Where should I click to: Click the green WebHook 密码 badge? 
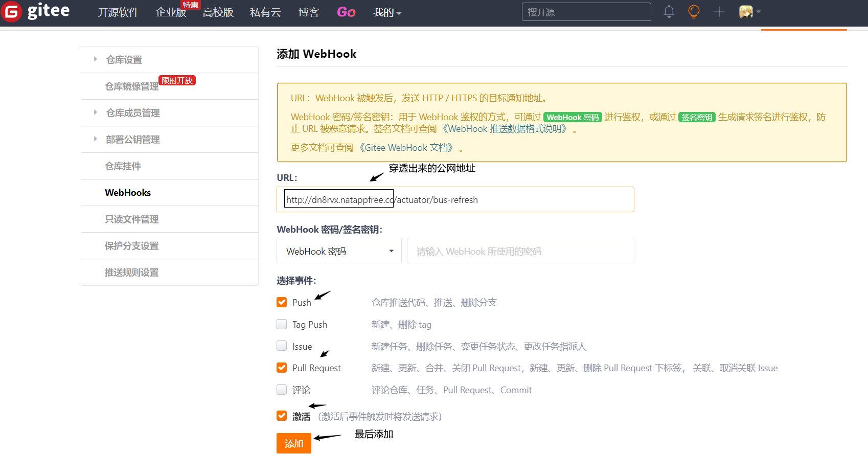(x=573, y=117)
